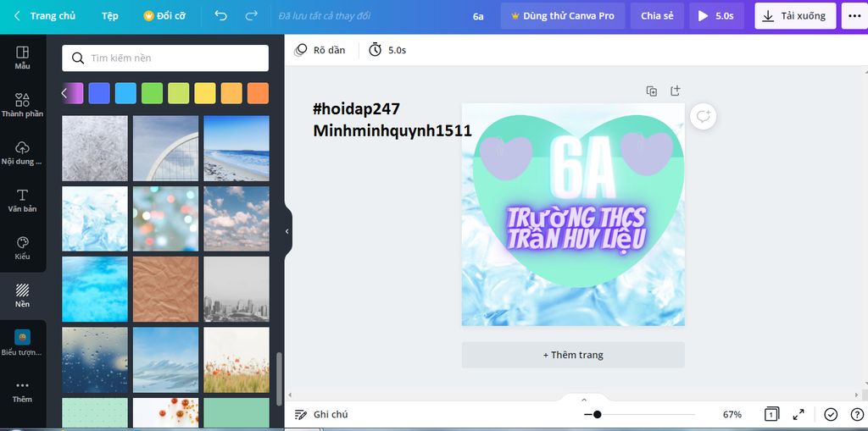868x431 pixels.
Task: Open the 67% zoom percentage dropdown
Action: point(732,414)
